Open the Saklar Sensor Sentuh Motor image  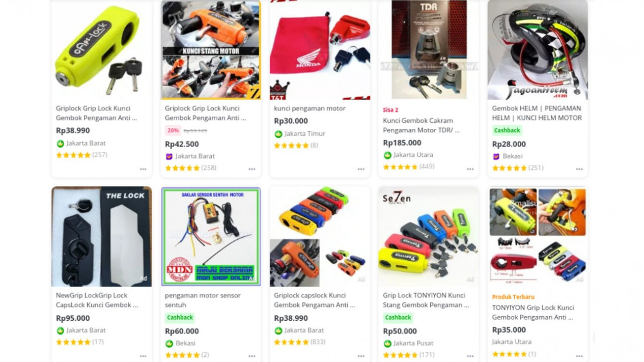coord(211,236)
